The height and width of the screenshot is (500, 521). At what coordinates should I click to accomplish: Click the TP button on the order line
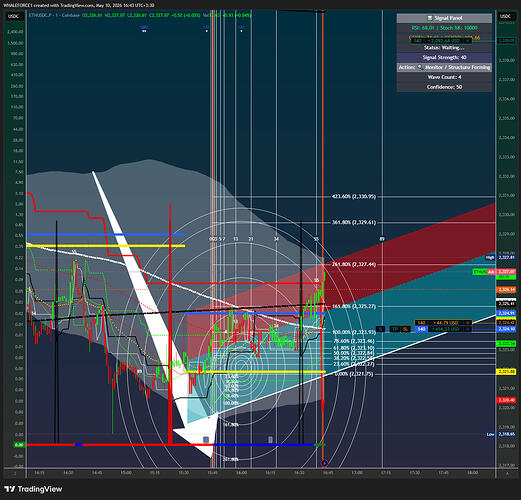click(x=395, y=329)
